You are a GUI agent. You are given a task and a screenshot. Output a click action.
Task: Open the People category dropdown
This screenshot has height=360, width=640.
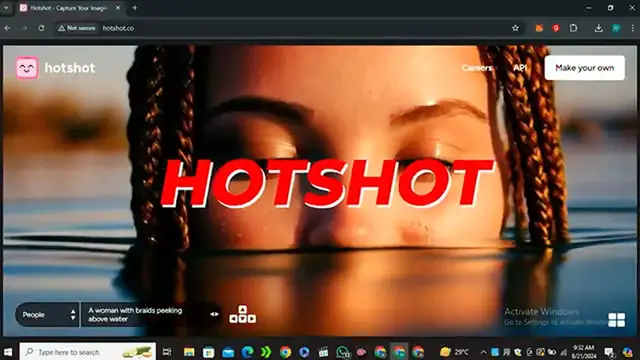[x=47, y=315]
